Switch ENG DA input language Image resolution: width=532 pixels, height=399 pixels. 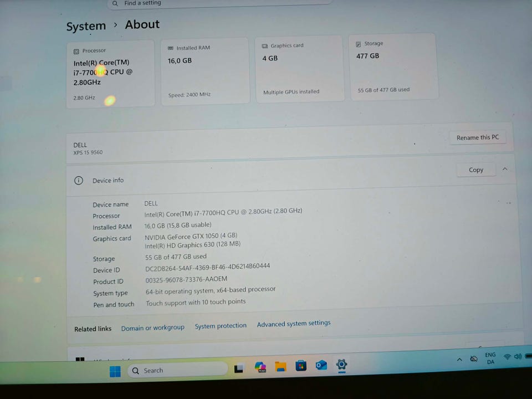[490, 359]
